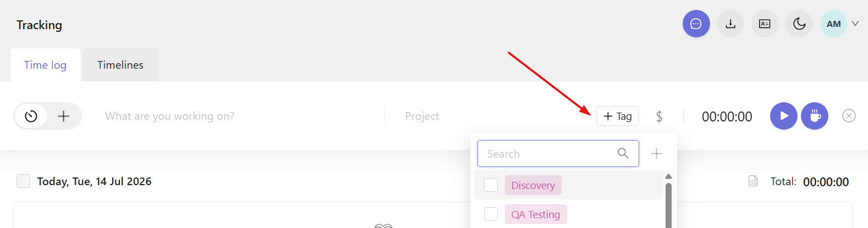Open the Project selector
868x228 pixels.
coord(422,116)
